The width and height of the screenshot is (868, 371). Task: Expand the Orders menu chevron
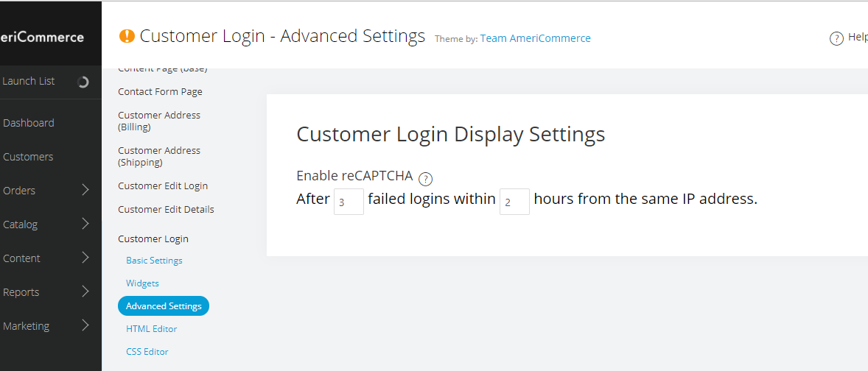pos(85,190)
